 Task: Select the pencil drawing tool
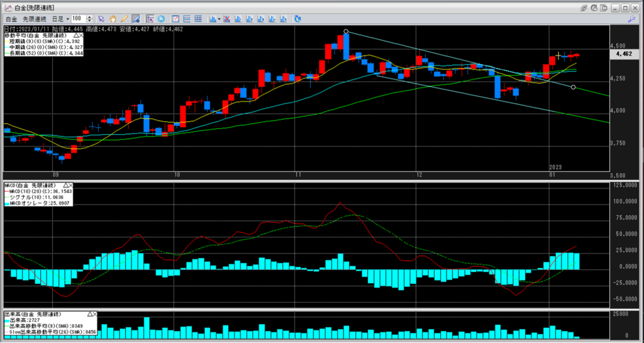[x=124, y=19]
